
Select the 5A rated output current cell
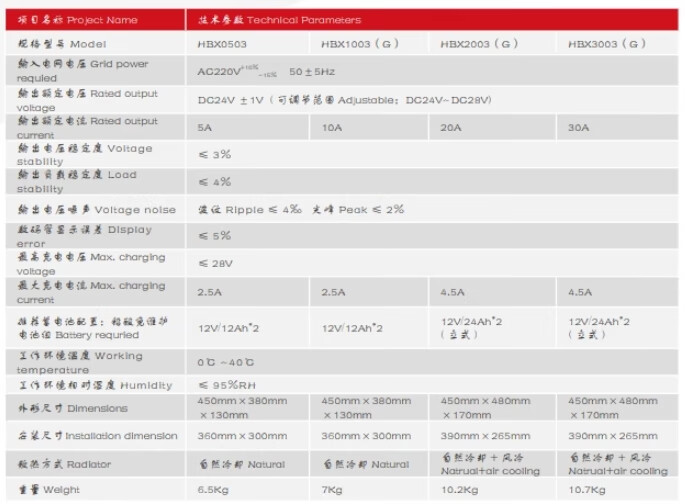click(x=205, y=128)
